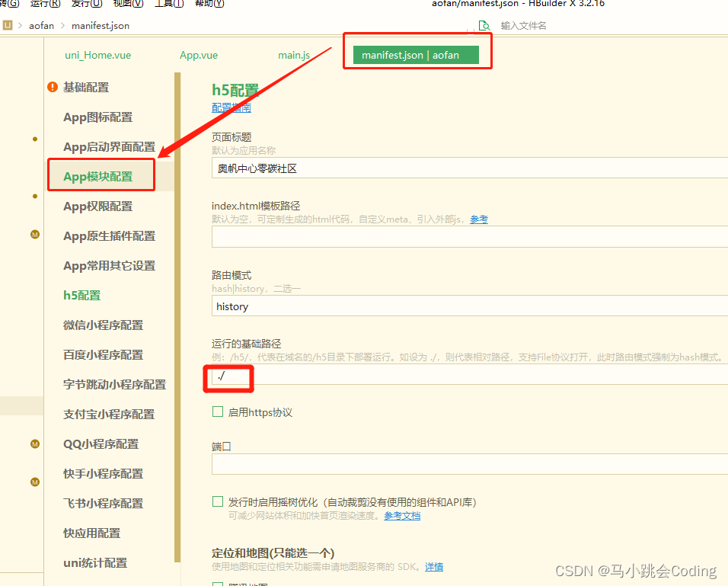Open App图标配置 section
The width and height of the screenshot is (728, 586).
click(98, 117)
